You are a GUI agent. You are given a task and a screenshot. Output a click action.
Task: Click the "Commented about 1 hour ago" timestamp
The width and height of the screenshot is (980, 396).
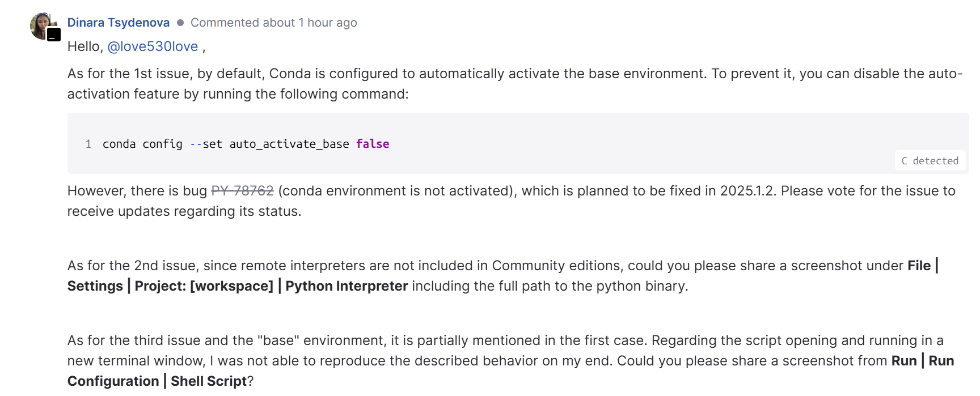[273, 23]
